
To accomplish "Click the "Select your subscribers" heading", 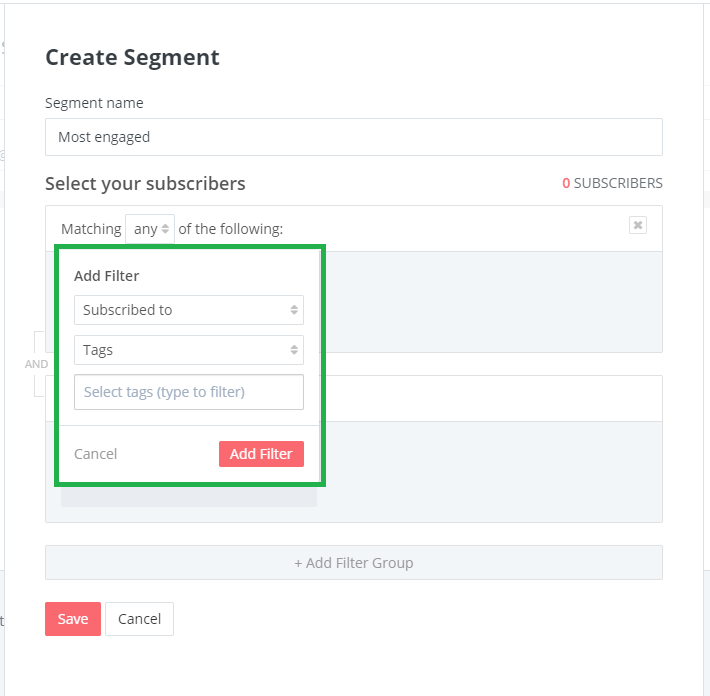I will click(145, 184).
